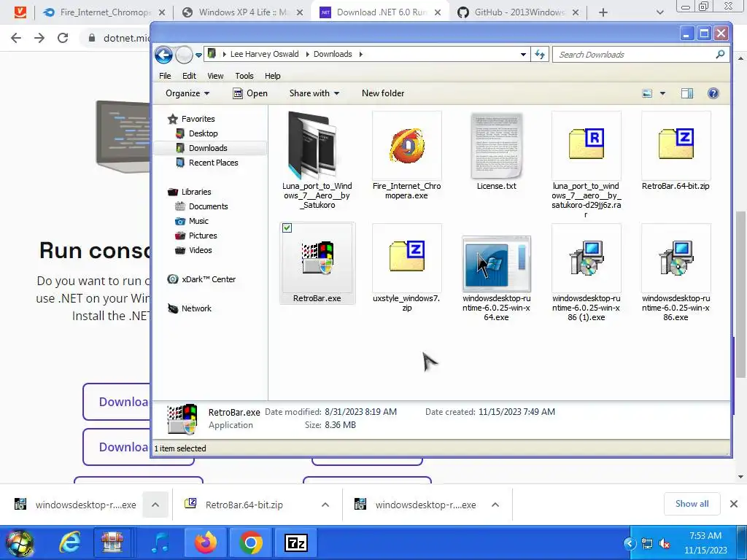Select the RetroBar.exe application icon
The width and height of the screenshot is (747, 560).
(317, 257)
